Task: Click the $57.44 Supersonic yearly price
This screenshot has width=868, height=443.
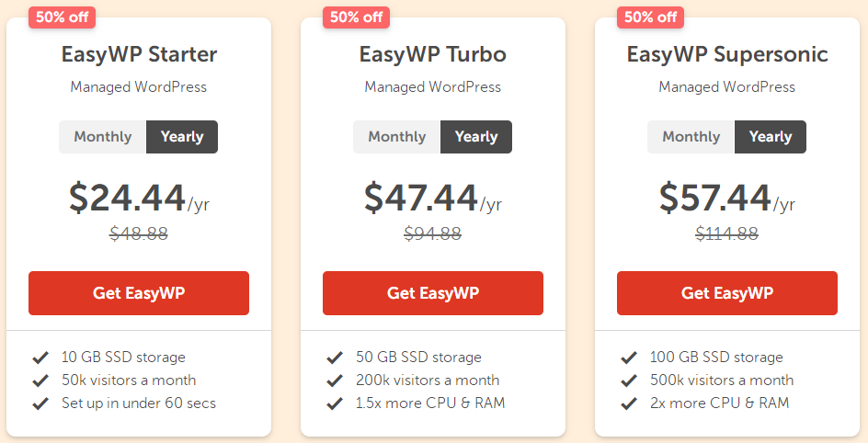Action: (x=714, y=198)
